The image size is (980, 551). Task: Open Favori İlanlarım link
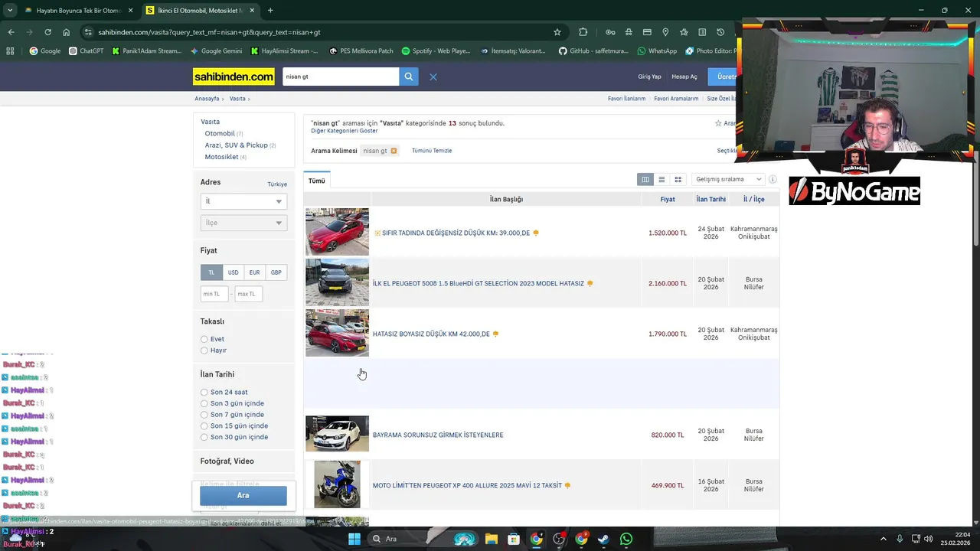click(626, 99)
